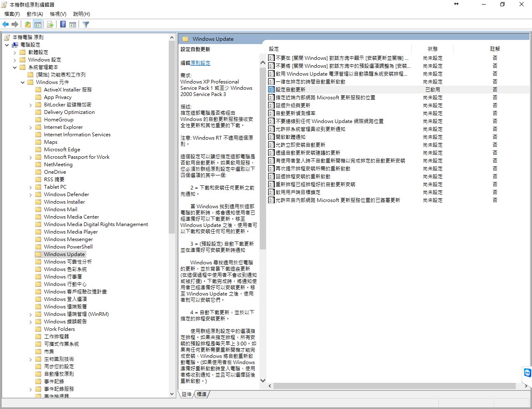Open Help with the blue question mark icon
Screen dimensions: 532x409
[x=63, y=25]
